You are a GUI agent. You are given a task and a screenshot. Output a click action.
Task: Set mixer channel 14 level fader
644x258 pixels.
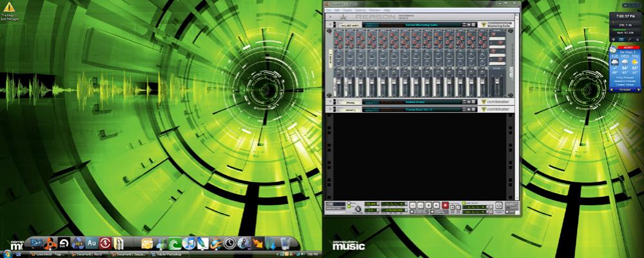point(482,81)
